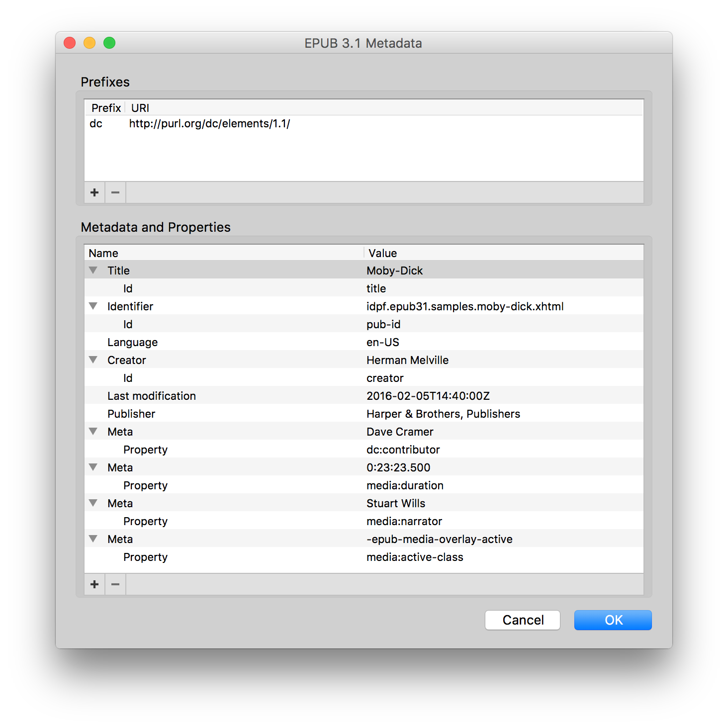
Task: Add metadata entry with the Metadata plus button
Action: tap(94, 584)
